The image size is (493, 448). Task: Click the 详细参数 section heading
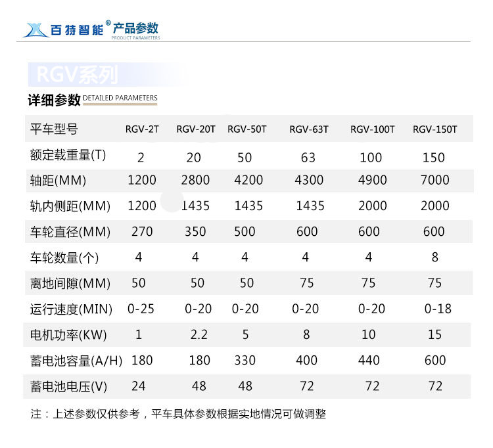click(54, 100)
